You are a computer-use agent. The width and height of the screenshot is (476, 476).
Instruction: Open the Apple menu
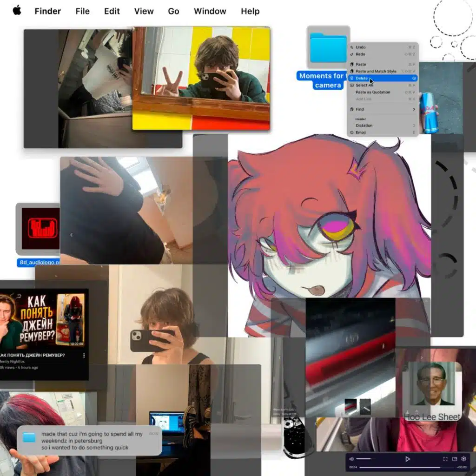pyautogui.click(x=17, y=11)
